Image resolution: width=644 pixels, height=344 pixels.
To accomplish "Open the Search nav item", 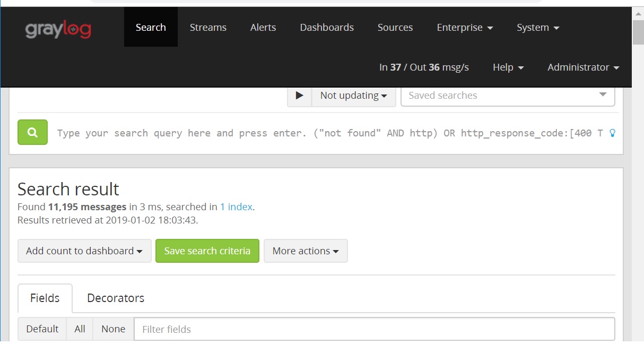I will click(151, 27).
